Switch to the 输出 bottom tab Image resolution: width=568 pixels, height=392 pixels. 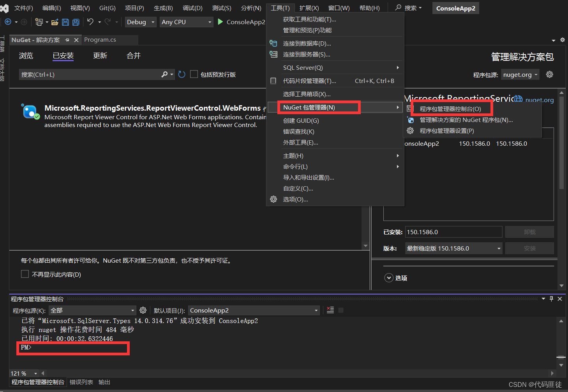tap(104, 382)
